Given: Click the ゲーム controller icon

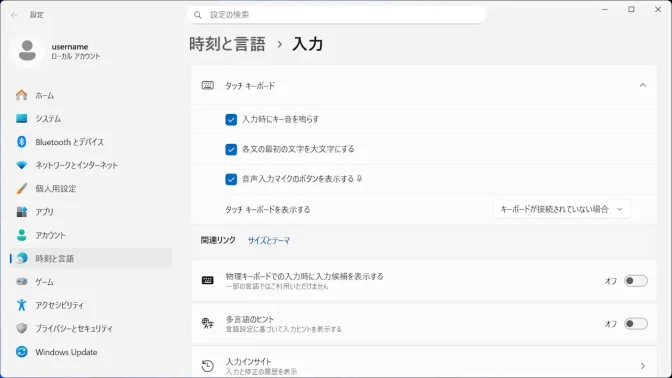Looking at the screenshot, I should pyautogui.click(x=21, y=282).
